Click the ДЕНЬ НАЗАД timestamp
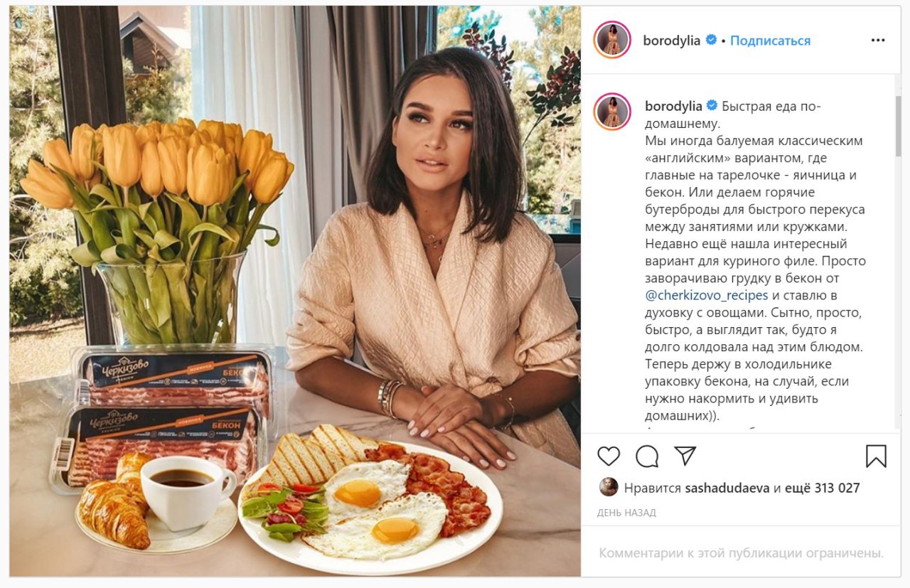 [626, 513]
